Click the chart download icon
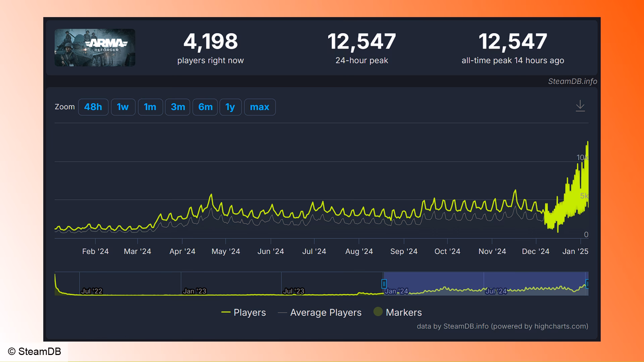The image size is (644, 362). (x=580, y=106)
